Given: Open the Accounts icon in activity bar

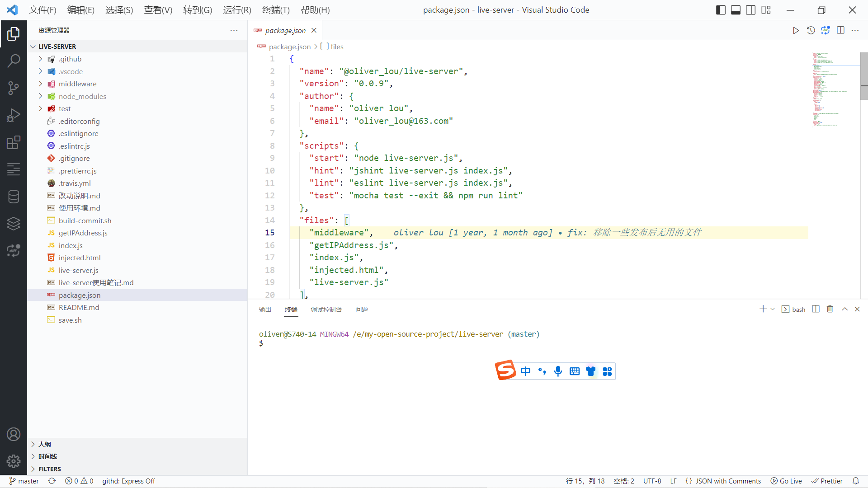Looking at the screenshot, I should (14, 434).
